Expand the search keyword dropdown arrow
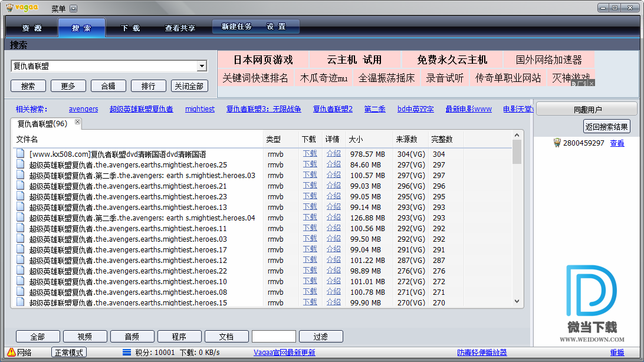Viewport: 644px width, 362px height. [202, 66]
